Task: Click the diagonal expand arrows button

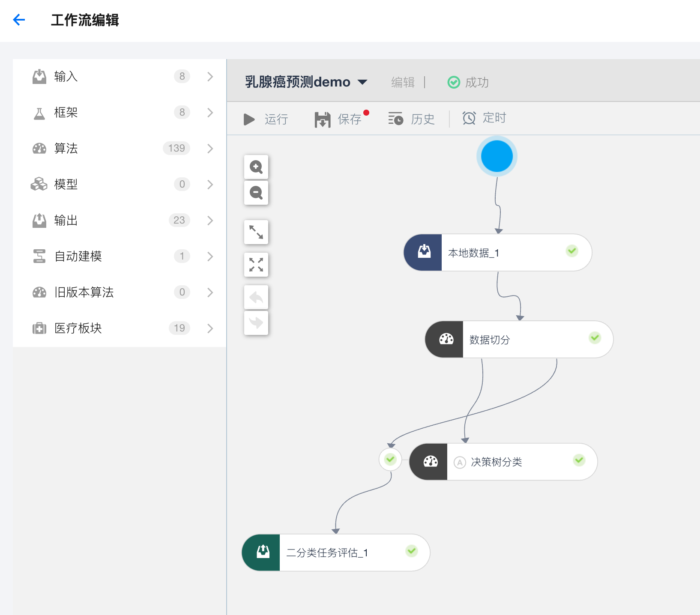Action: [256, 232]
